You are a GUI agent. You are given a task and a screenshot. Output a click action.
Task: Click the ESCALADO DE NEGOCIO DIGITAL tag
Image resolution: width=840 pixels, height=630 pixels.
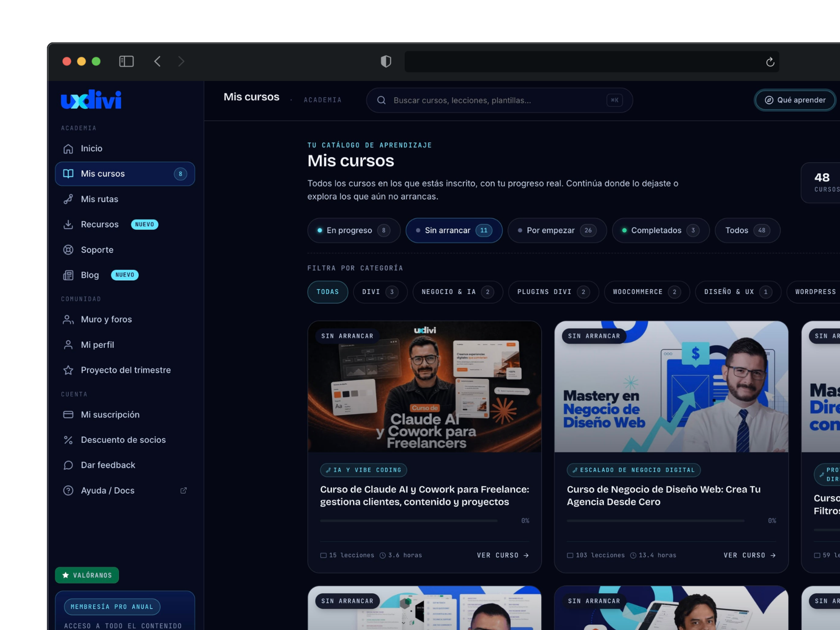634,470
